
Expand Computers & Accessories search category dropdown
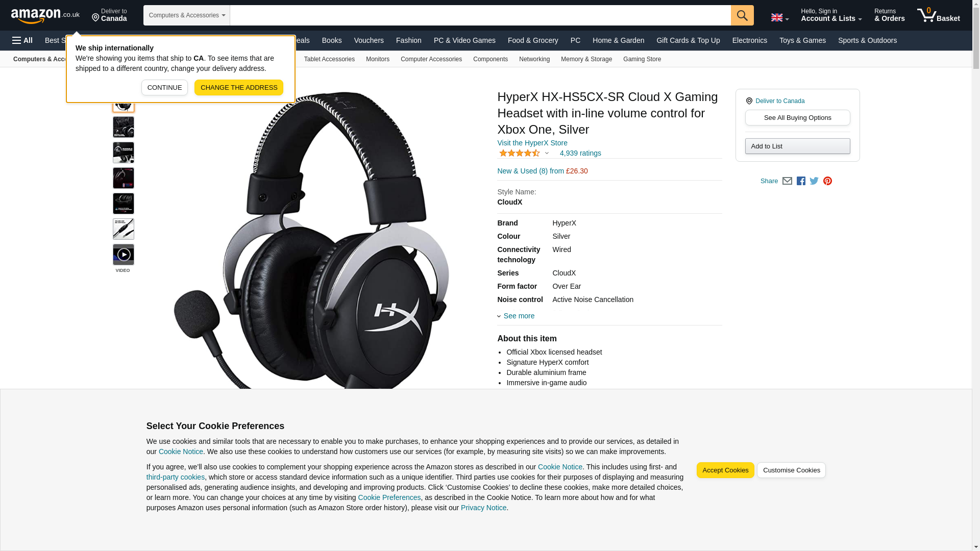coord(187,15)
